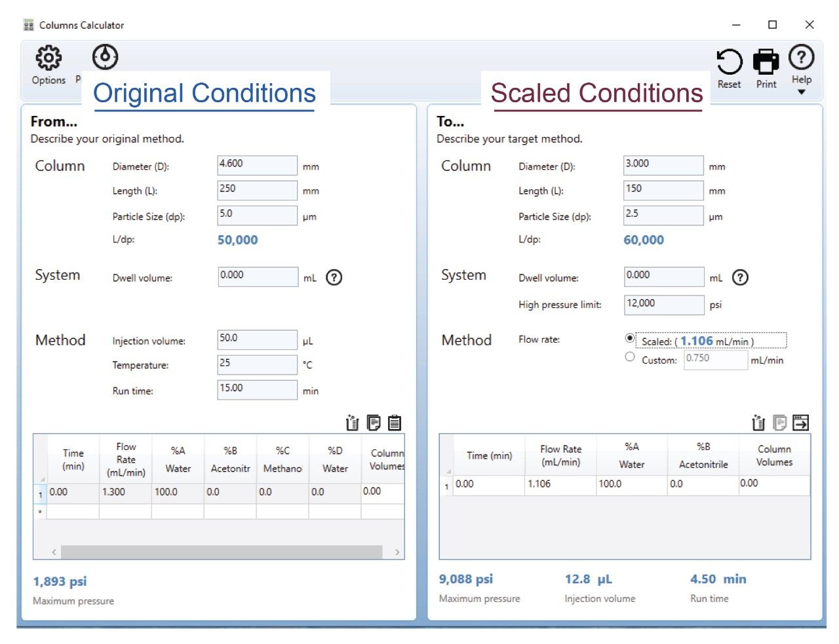Click the gauge icon next to Options
839x644 pixels.
105,57
